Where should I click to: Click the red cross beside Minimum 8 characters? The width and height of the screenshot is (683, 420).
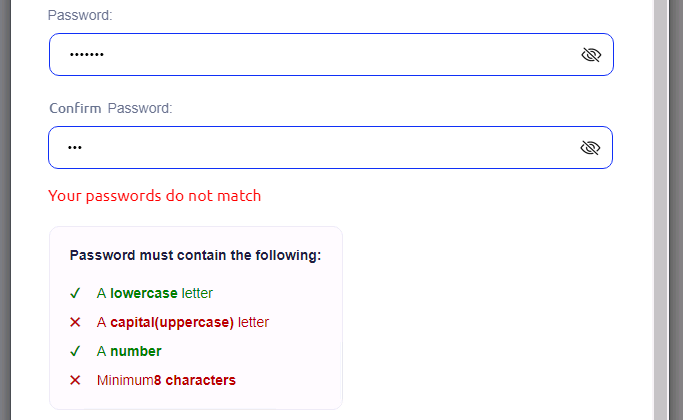[x=75, y=381]
